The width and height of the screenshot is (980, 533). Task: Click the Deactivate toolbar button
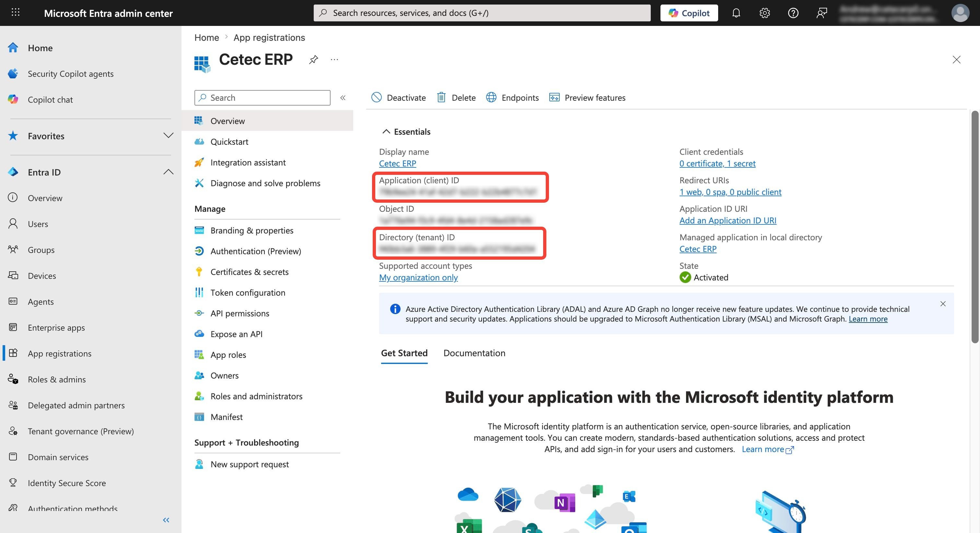[398, 98]
